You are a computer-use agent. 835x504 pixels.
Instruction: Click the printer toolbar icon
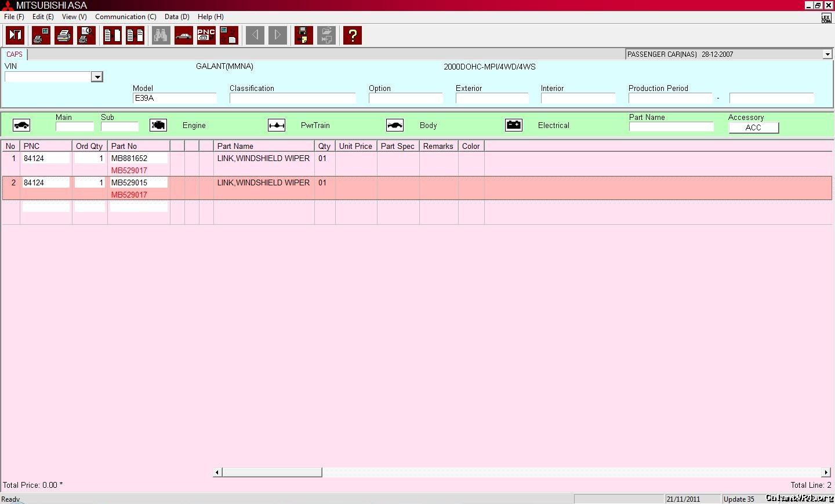(64, 35)
